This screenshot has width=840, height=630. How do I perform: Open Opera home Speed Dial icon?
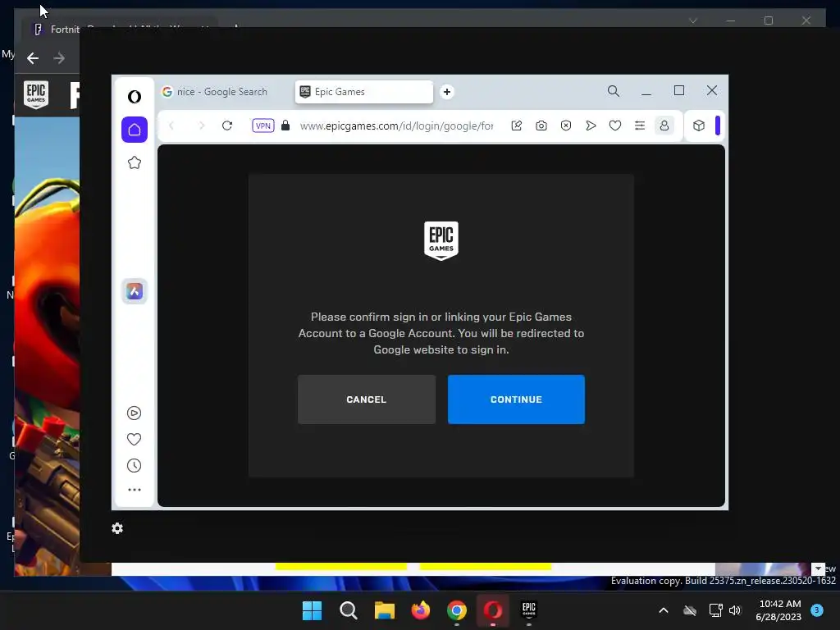click(x=135, y=130)
